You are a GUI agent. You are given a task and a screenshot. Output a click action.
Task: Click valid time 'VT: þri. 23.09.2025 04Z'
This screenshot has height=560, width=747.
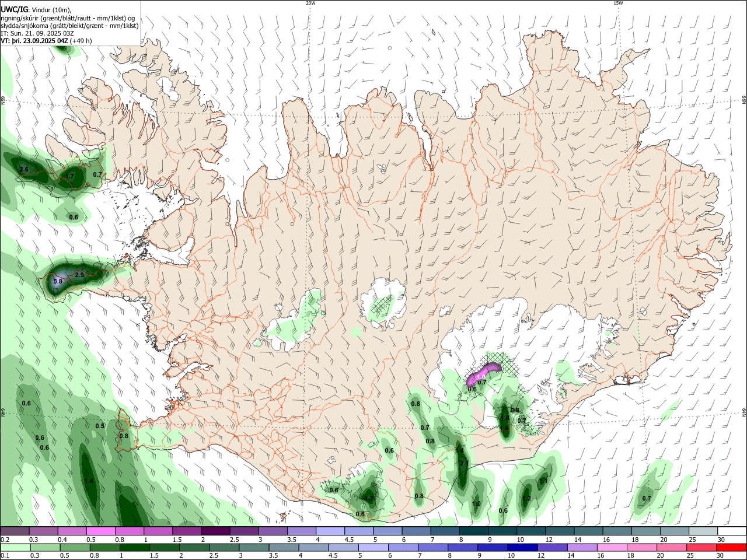coord(34,41)
